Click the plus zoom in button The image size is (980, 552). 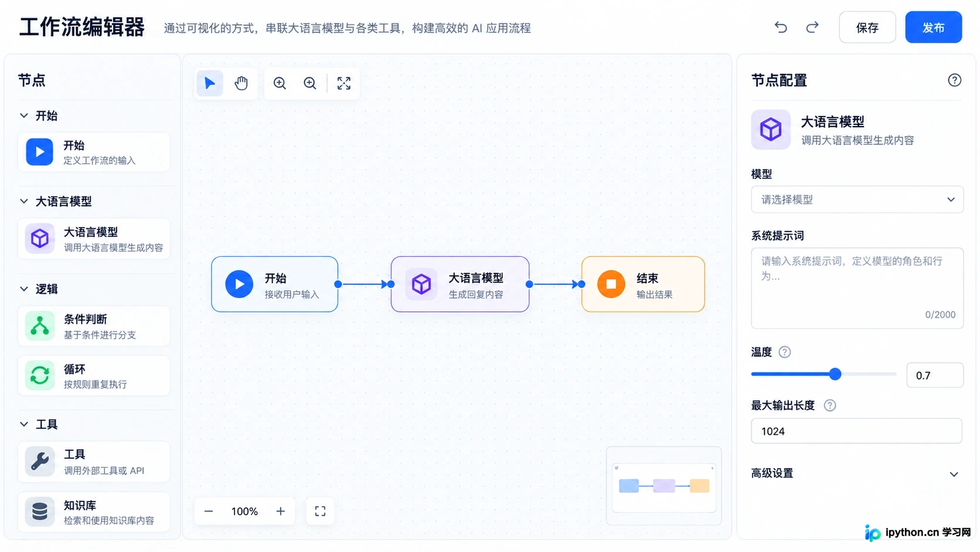point(281,512)
